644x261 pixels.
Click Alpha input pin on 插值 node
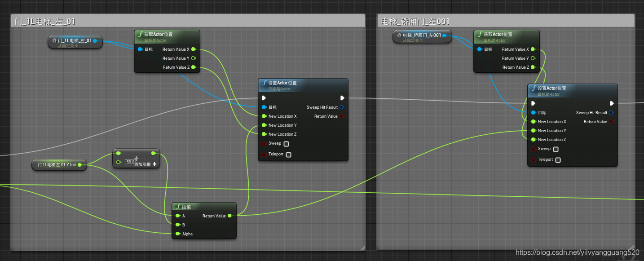178,234
